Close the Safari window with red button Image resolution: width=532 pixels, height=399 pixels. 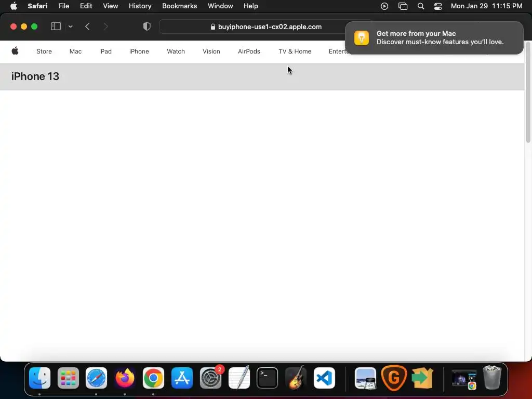pyautogui.click(x=14, y=26)
